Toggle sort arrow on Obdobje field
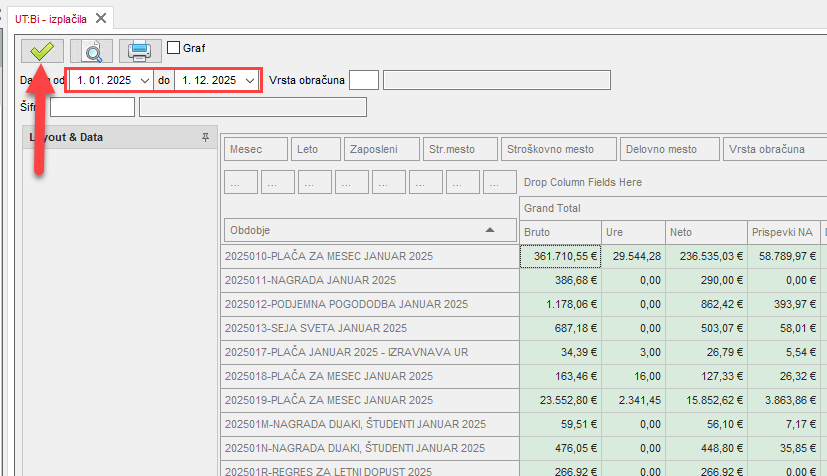Image resolution: width=827 pixels, height=476 pixels. (489, 230)
